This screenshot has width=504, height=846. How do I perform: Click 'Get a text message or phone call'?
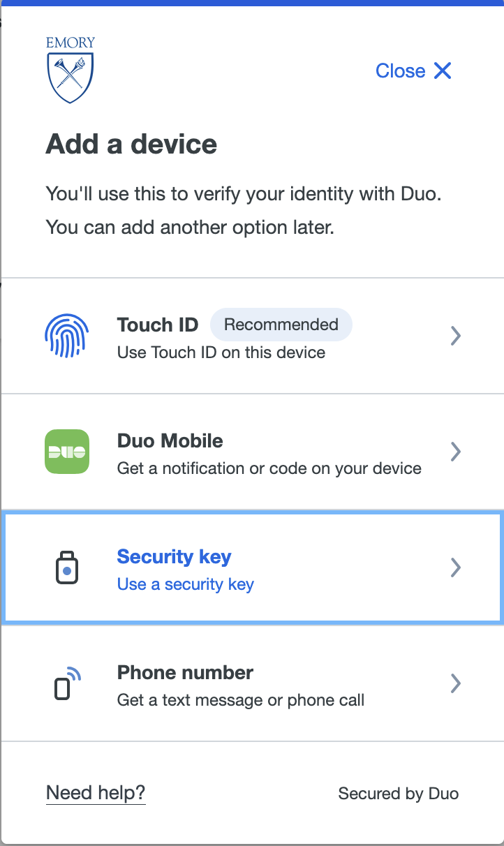(x=241, y=699)
